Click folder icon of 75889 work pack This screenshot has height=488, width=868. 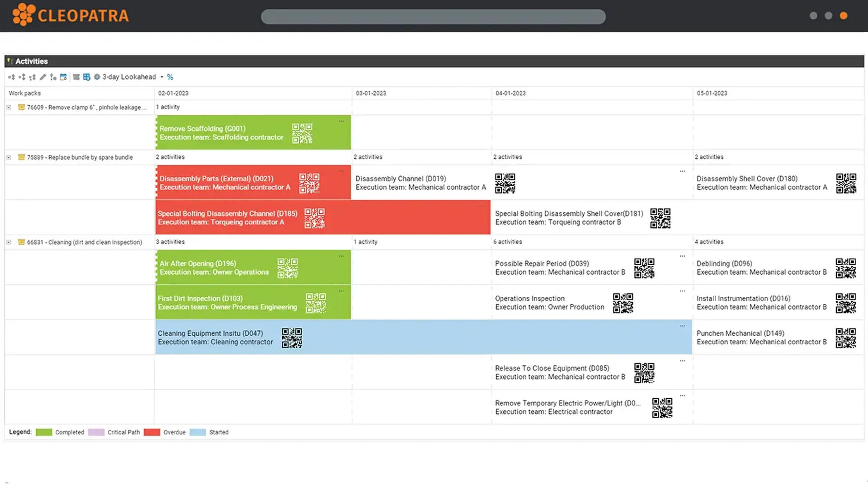21,157
